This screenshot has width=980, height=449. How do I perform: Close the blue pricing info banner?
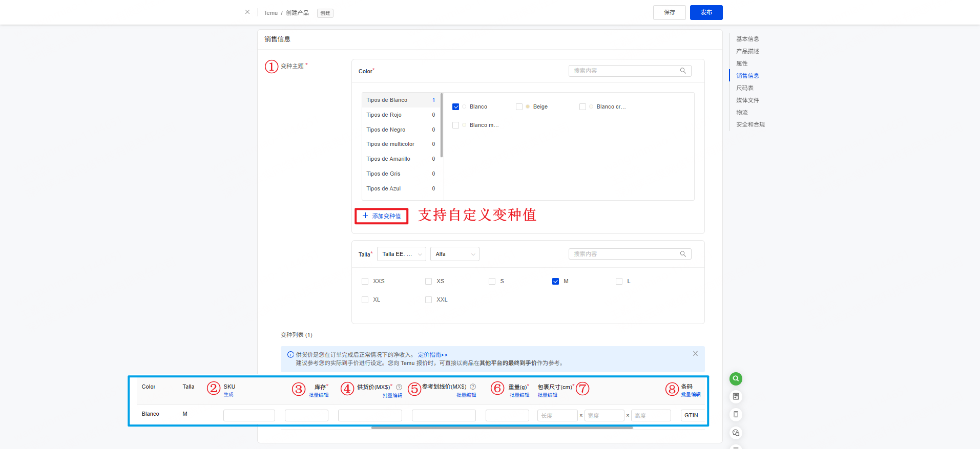(695, 354)
